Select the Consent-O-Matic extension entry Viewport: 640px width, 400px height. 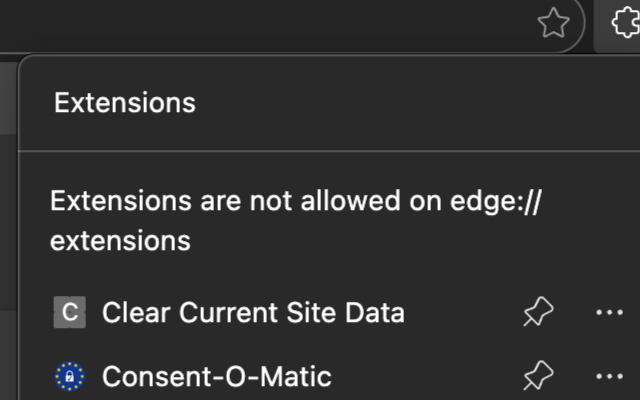[216, 377]
